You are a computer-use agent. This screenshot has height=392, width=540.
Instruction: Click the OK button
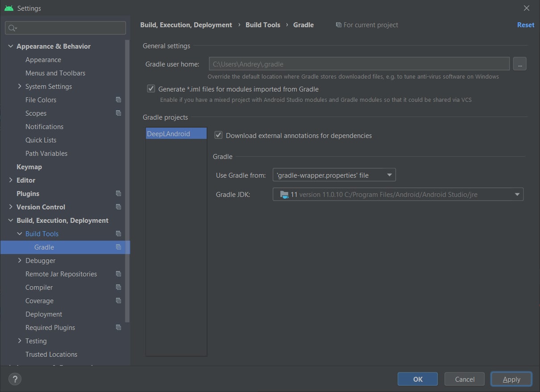(x=418, y=379)
